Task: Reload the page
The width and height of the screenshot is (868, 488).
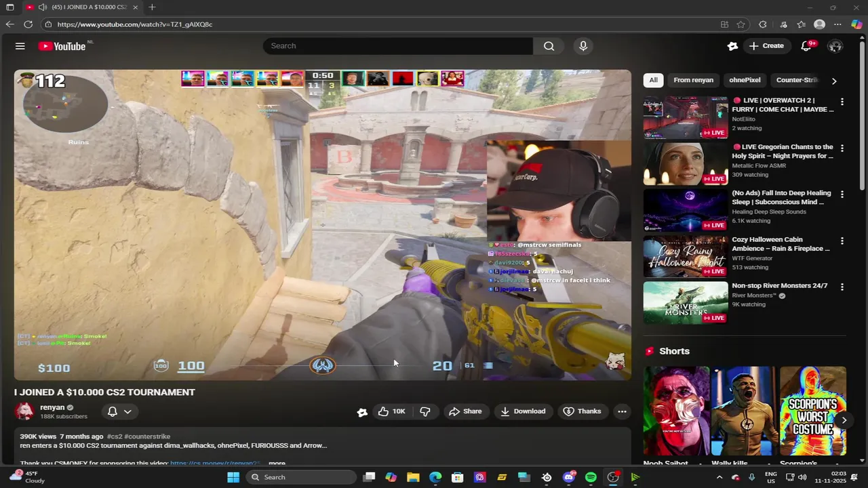Action: (28, 24)
